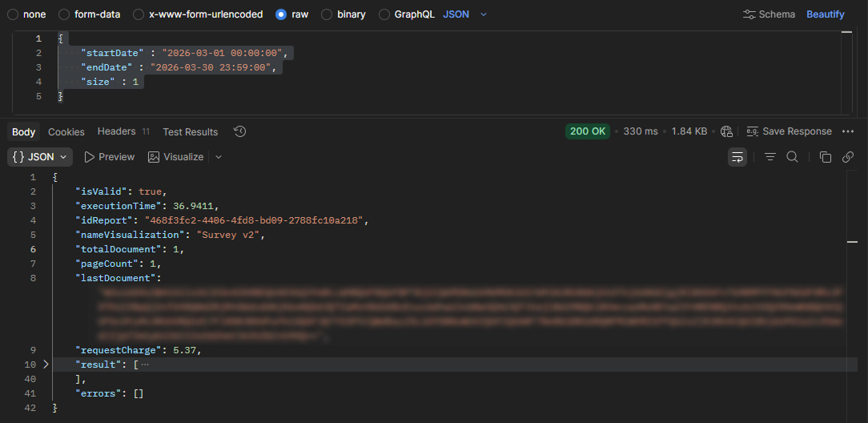Click Beautify to format the body

click(826, 14)
